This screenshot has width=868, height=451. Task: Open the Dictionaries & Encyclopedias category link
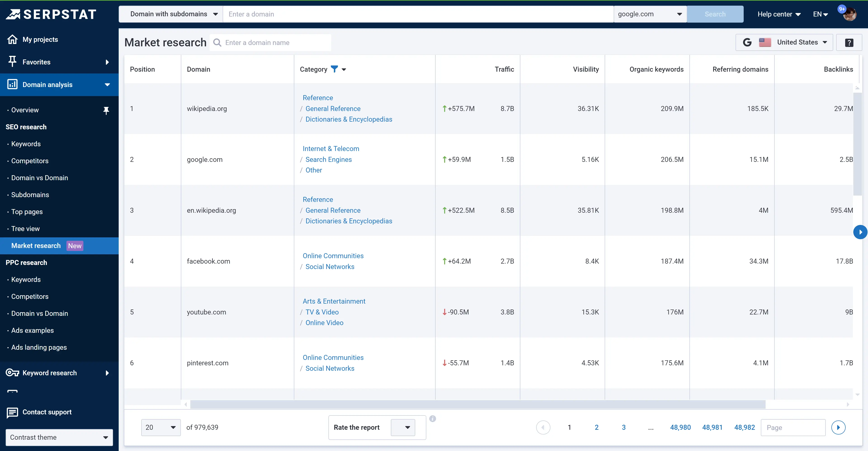click(x=348, y=119)
